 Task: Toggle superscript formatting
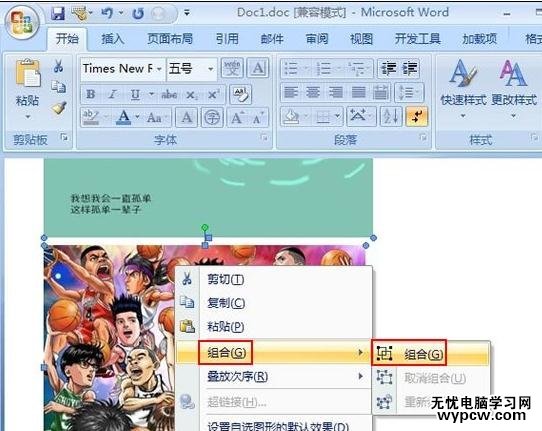[213, 94]
